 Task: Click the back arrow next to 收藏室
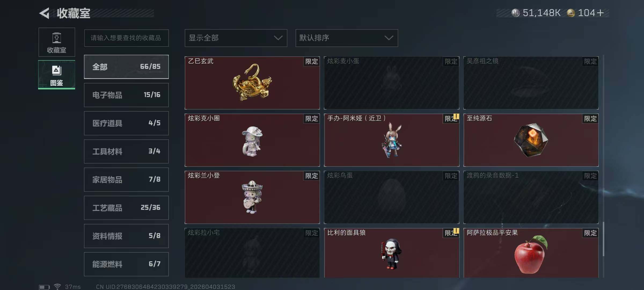(x=44, y=13)
